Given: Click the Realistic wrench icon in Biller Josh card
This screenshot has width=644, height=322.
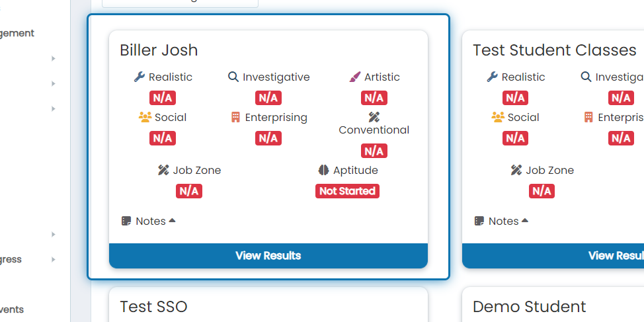Looking at the screenshot, I should coord(140,77).
